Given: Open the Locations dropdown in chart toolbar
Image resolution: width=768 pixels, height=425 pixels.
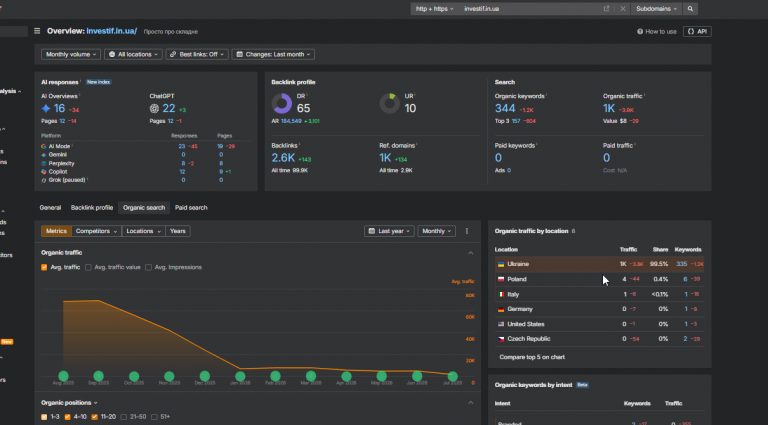Looking at the screenshot, I should point(144,231).
